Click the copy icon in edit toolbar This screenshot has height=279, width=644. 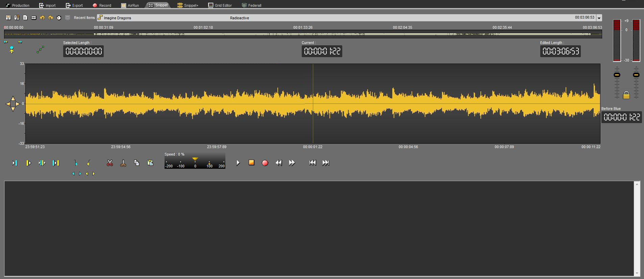[x=137, y=163]
